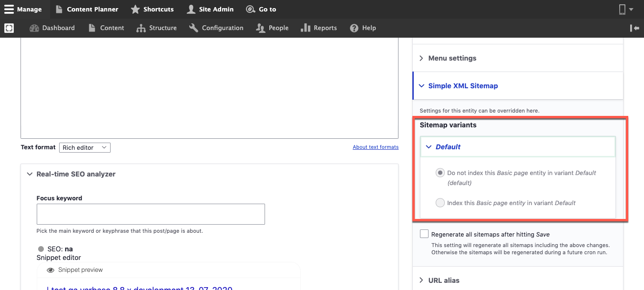Select 'Index this Basic page entity' radio
This screenshot has width=644, height=290.
(440, 203)
